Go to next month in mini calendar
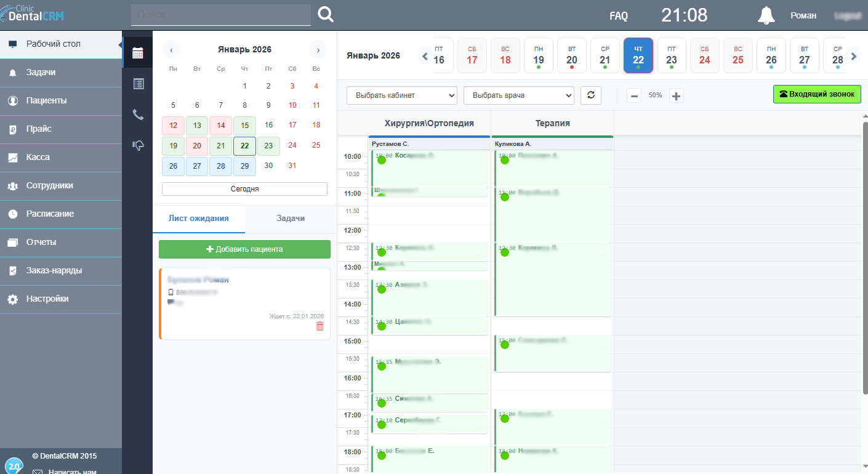 coord(318,50)
